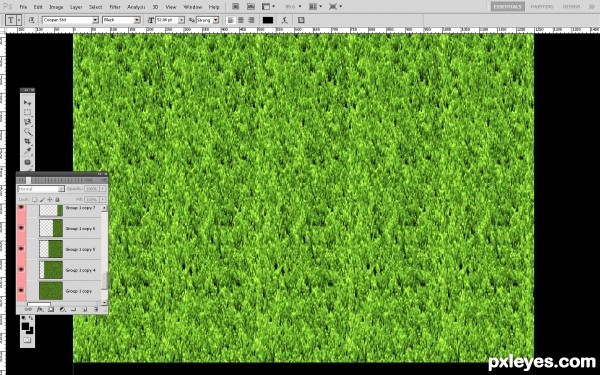Toggle visibility of Group 1 copy layer
Image resolution: width=600 pixels, height=375 pixels.
21,291
